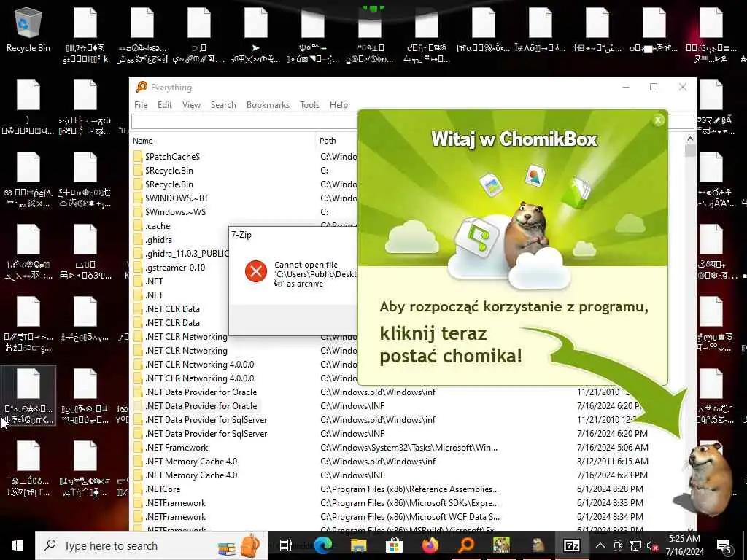
Task: Open Task View from the taskbar
Action: coord(285,545)
